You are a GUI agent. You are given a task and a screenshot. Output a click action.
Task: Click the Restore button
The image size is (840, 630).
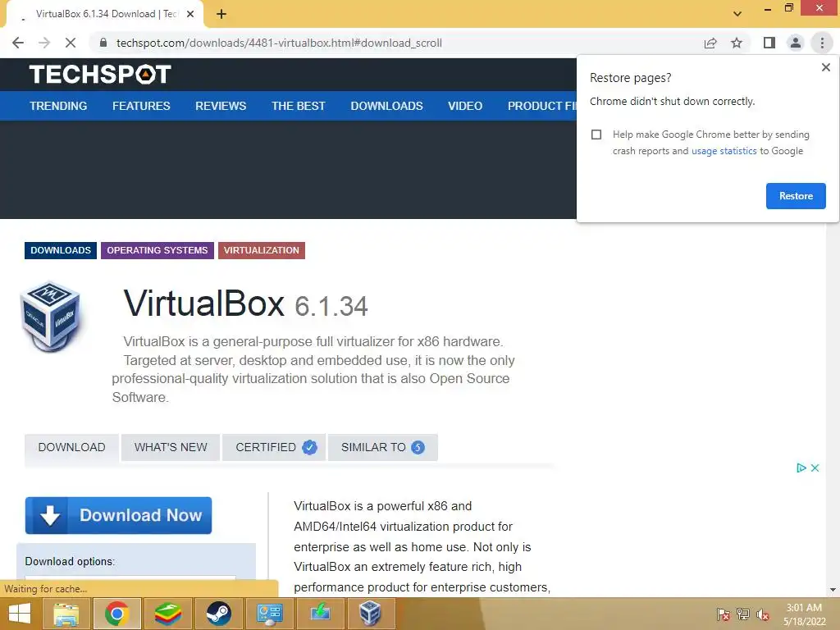click(x=796, y=196)
